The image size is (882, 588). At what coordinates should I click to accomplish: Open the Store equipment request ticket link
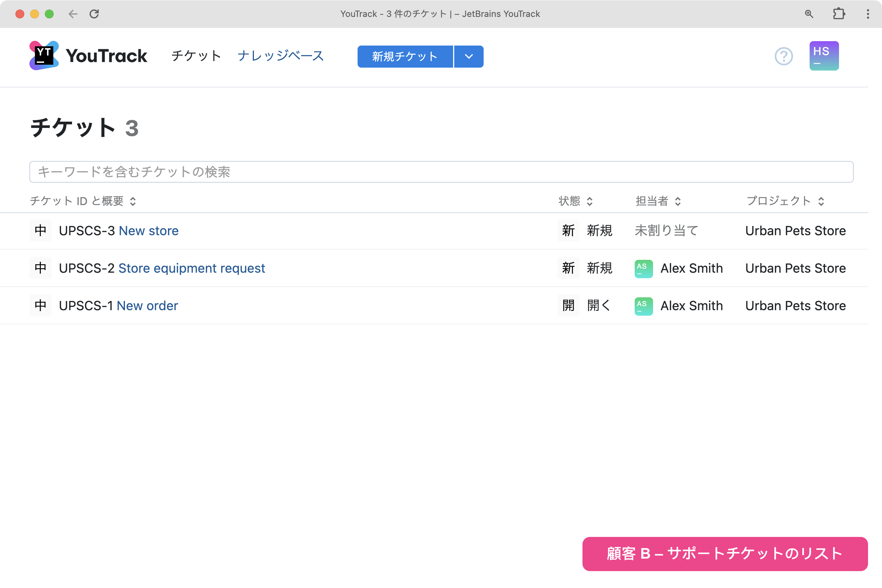click(x=191, y=268)
